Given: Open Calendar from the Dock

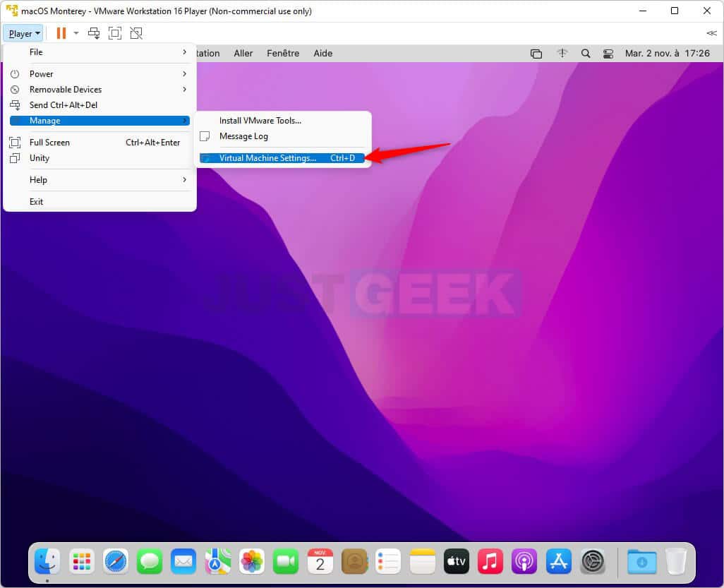Looking at the screenshot, I should pyautogui.click(x=320, y=561).
